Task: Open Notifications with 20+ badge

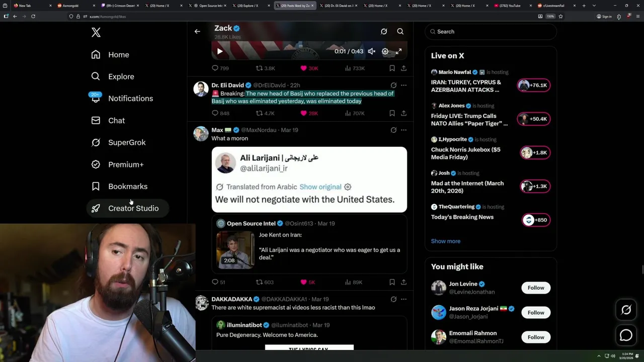Action: tap(121, 99)
